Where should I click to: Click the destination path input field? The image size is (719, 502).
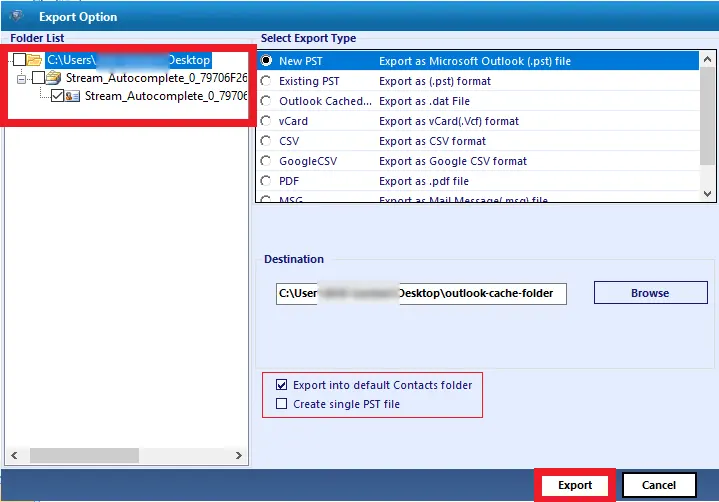click(x=421, y=293)
